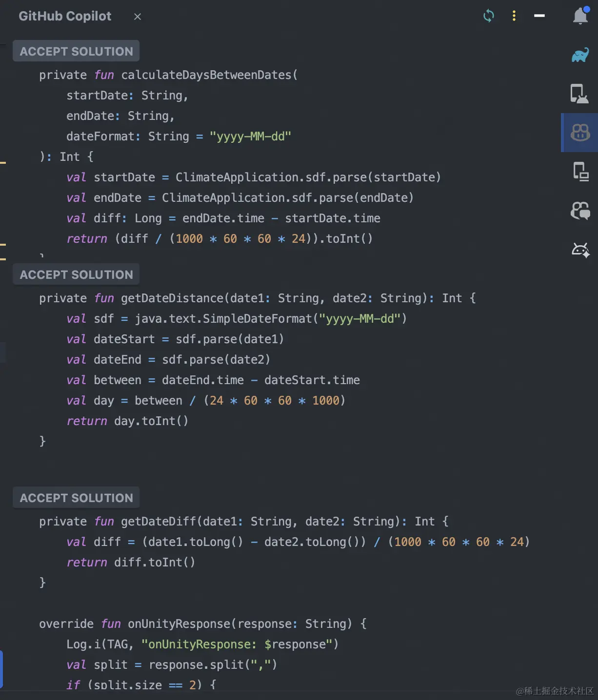The height and width of the screenshot is (700, 598).
Task: Select the GitHub Copilot tab
Action: [x=64, y=16]
